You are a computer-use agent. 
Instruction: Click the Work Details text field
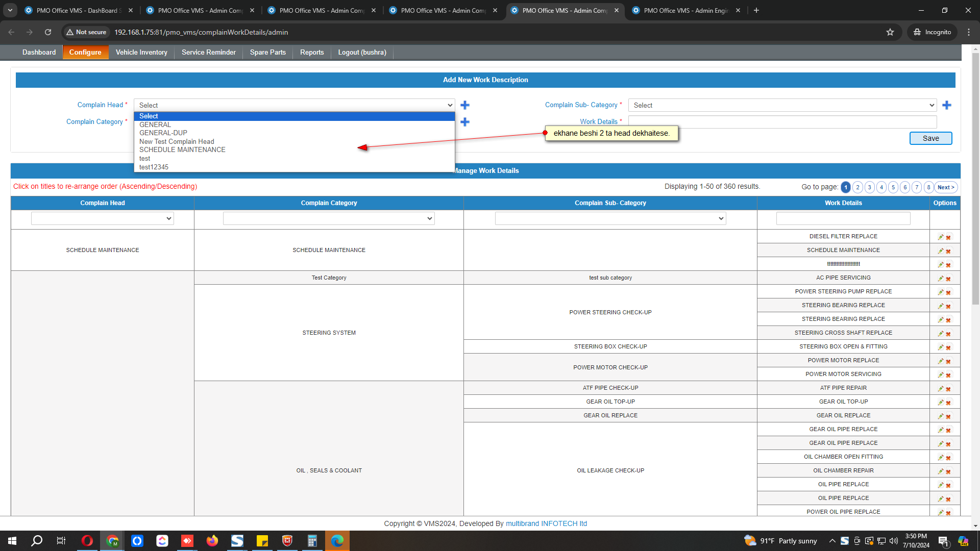coord(782,122)
